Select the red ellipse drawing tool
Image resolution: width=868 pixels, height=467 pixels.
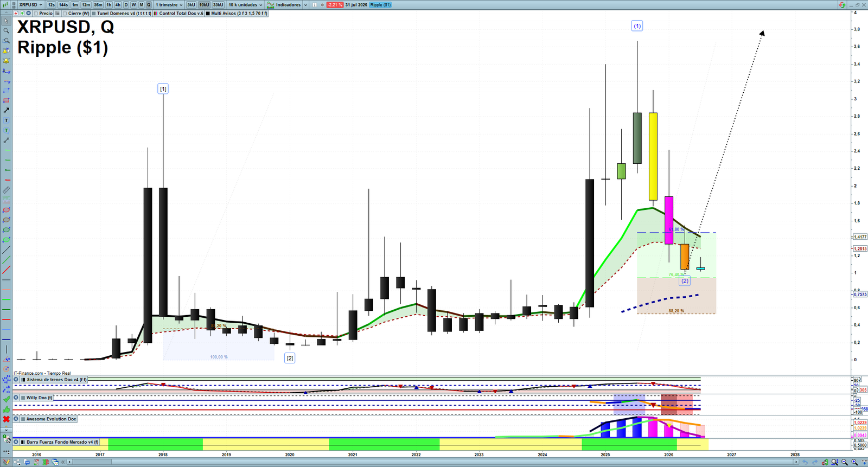[6, 210]
